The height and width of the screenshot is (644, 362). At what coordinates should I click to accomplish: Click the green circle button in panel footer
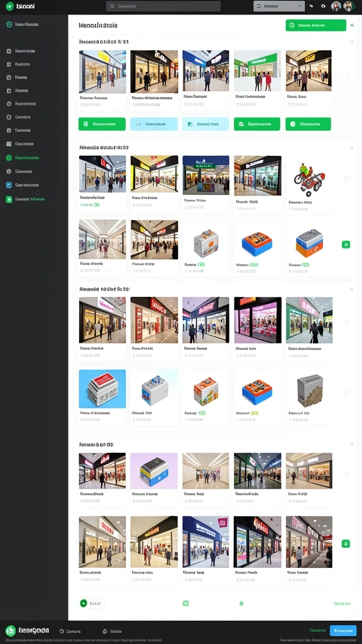pyautogui.click(x=84, y=603)
